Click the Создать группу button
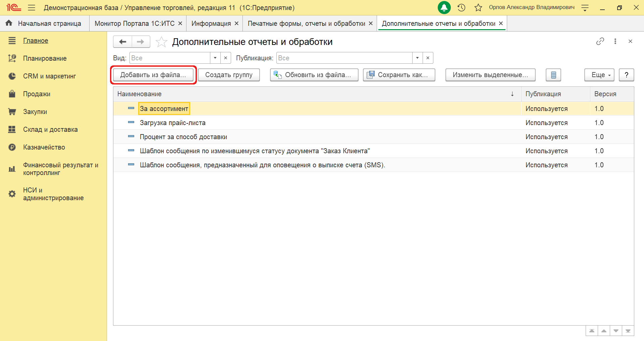 229,75
